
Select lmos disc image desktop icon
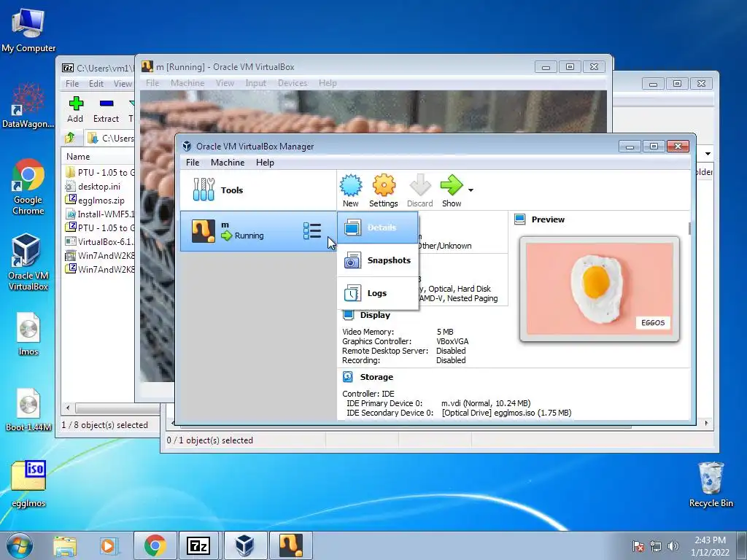pyautogui.click(x=28, y=334)
